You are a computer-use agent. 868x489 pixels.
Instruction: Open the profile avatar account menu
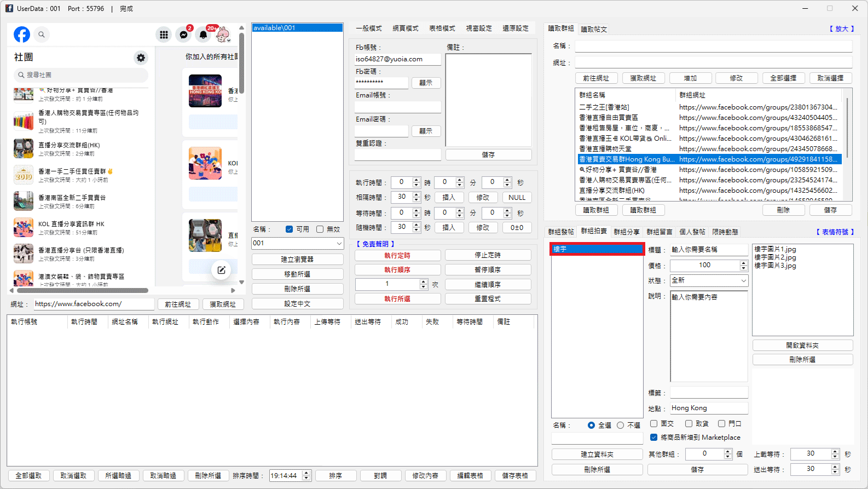click(x=223, y=34)
